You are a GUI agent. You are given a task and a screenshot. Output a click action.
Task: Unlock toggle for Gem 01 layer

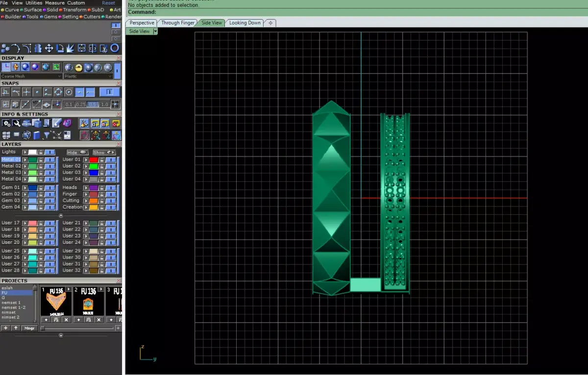41,188
